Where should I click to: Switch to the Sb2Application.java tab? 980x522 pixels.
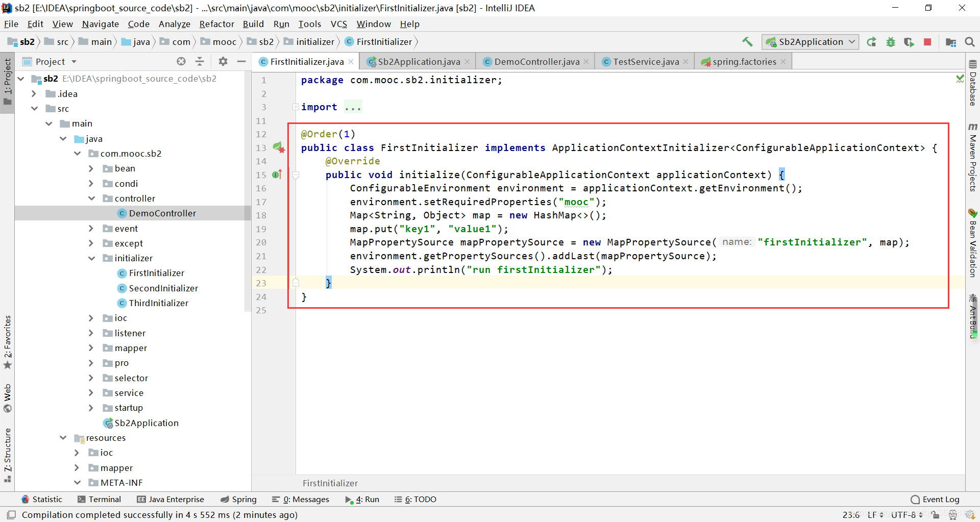(419, 62)
